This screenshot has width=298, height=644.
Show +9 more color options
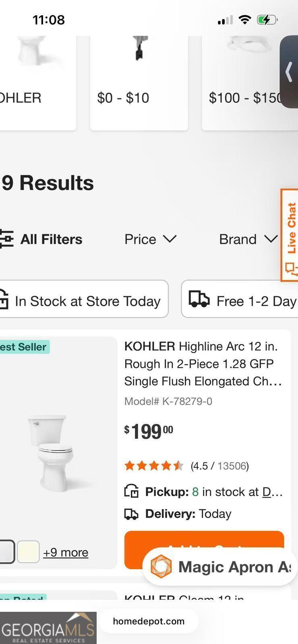point(66,552)
